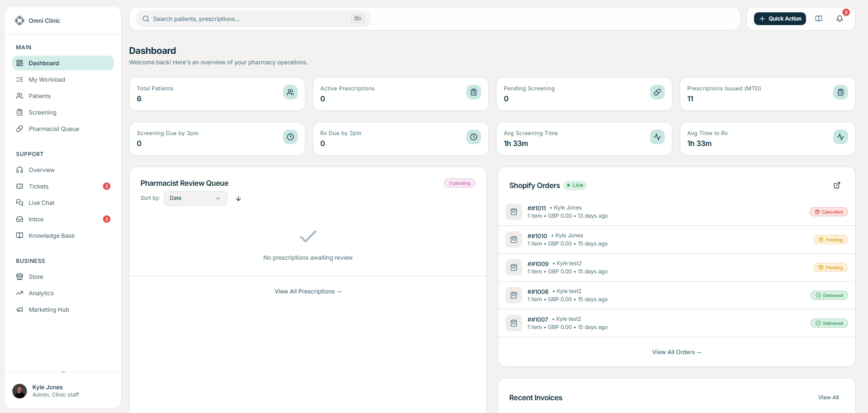868x413 pixels.
Task: Expand the sidebar three-dots handle
Action: (x=63, y=372)
